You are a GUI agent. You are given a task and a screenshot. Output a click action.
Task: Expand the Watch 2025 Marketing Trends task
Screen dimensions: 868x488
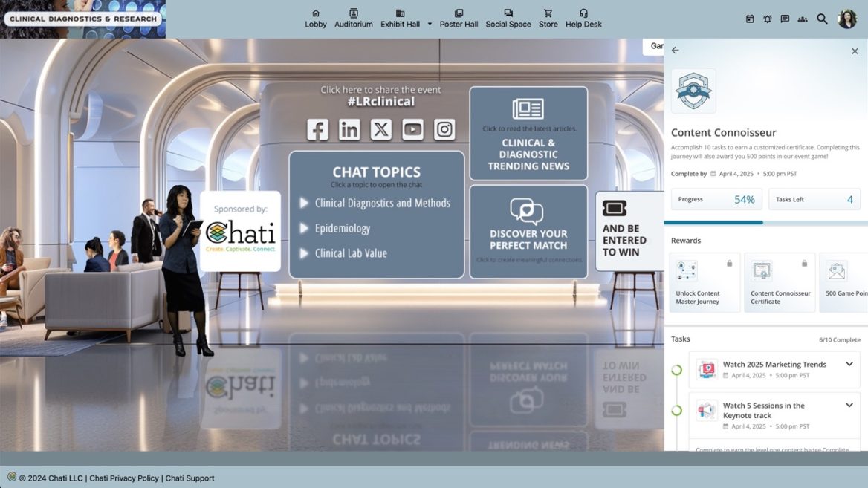(849, 364)
